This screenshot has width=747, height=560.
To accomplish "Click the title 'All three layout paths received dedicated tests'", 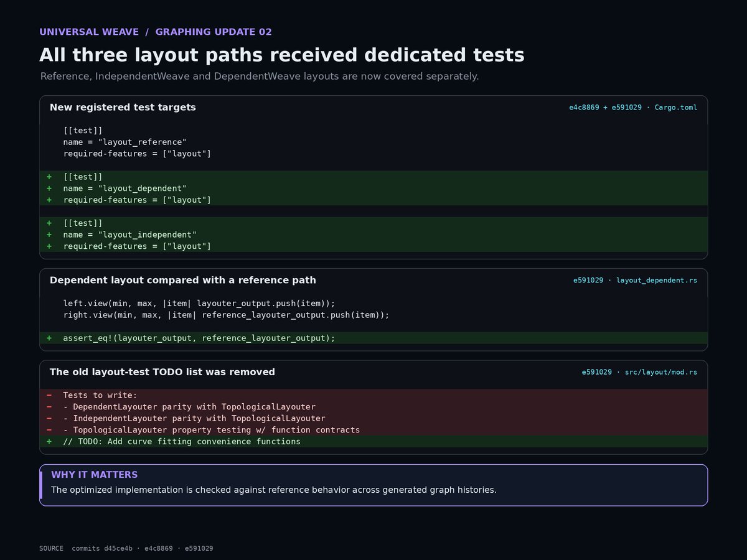I will pyautogui.click(x=282, y=55).
